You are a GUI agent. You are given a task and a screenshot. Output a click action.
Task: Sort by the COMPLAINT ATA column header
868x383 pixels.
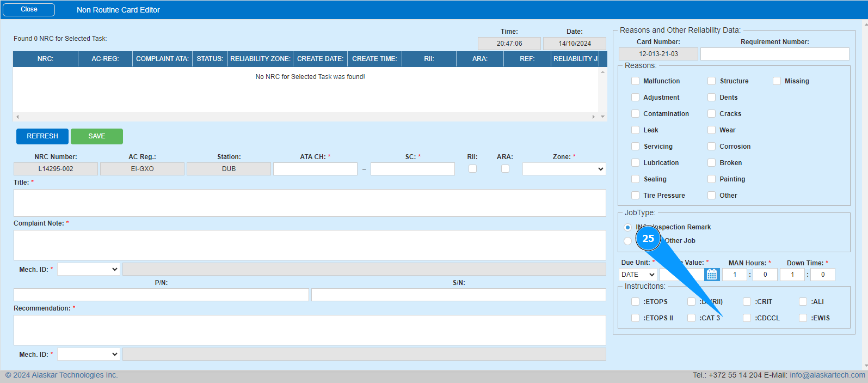pos(162,59)
